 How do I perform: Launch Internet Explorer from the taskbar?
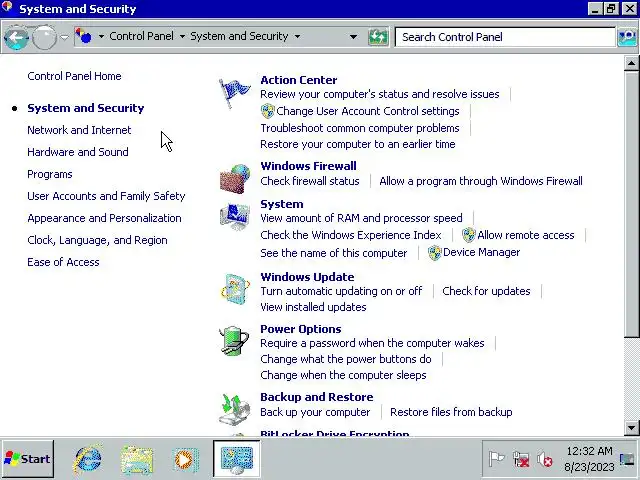(x=88, y=459)
